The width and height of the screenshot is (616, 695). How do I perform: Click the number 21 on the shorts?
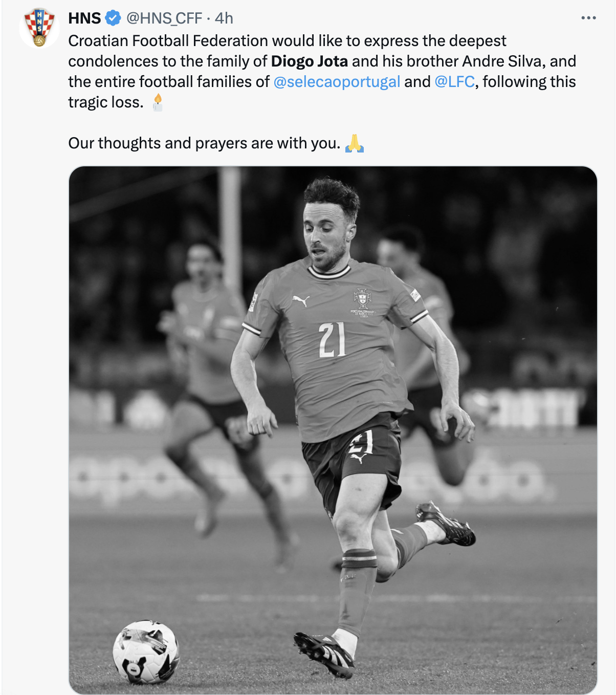click(361, 443)
